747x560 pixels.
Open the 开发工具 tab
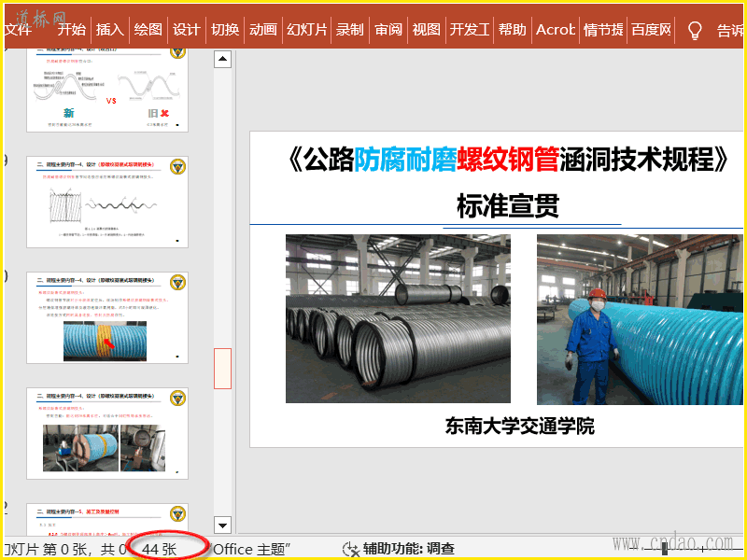click(470, 30)
